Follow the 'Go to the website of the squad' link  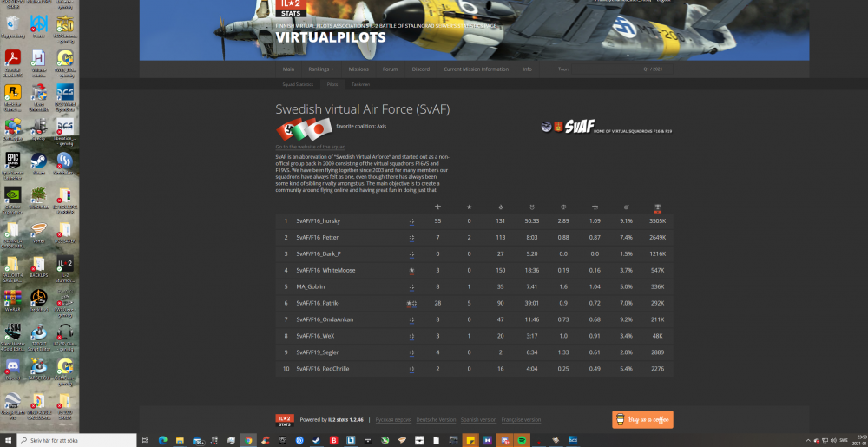coord(311,148)
